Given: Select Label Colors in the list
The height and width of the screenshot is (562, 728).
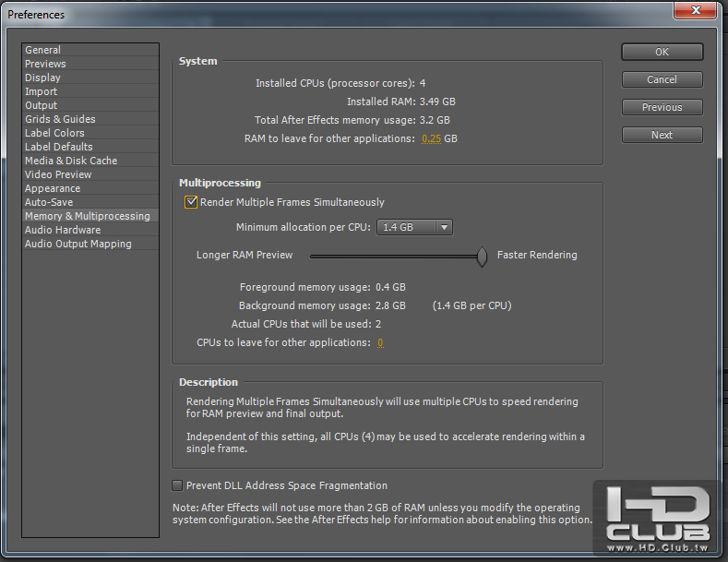Looking at the screenshot, I should [90, 133].
